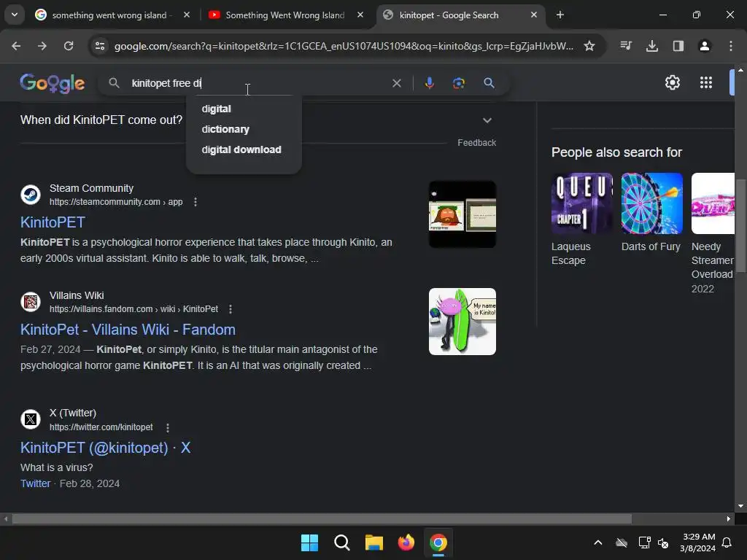Viewport: 747px width, 560px height.
Task: Click the horizontal scrollbar right arrow
Action: point(729,518)
